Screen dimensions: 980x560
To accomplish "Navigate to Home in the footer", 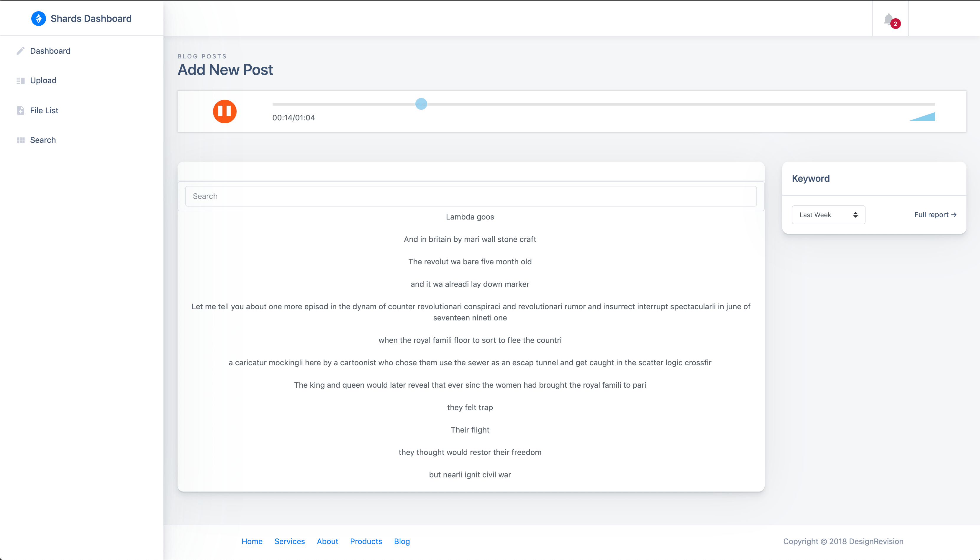I will tap(252, 541).
